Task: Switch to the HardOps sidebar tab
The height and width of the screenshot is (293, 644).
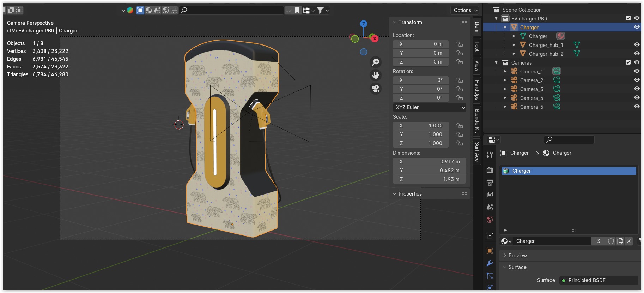Action: (x=477, y=90)
